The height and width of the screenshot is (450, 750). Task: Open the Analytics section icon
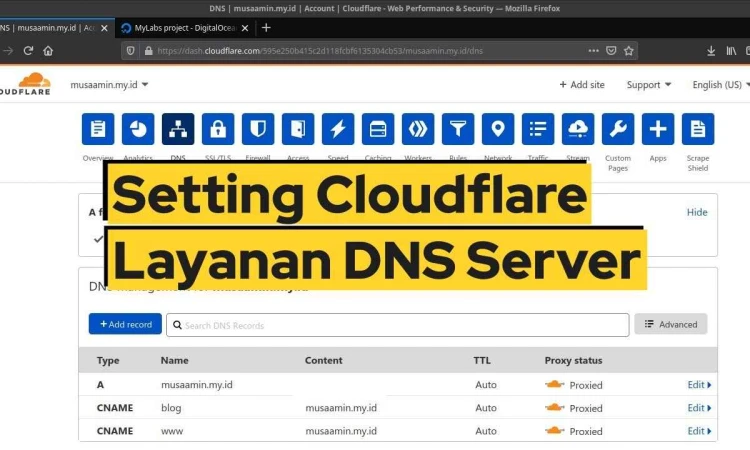tap(138, 129)
